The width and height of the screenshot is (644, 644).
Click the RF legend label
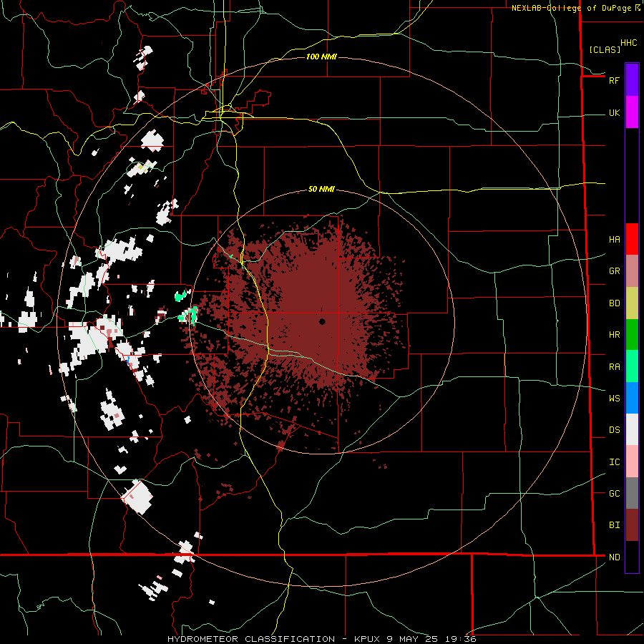pyautogui.click(x=614, y=80)
